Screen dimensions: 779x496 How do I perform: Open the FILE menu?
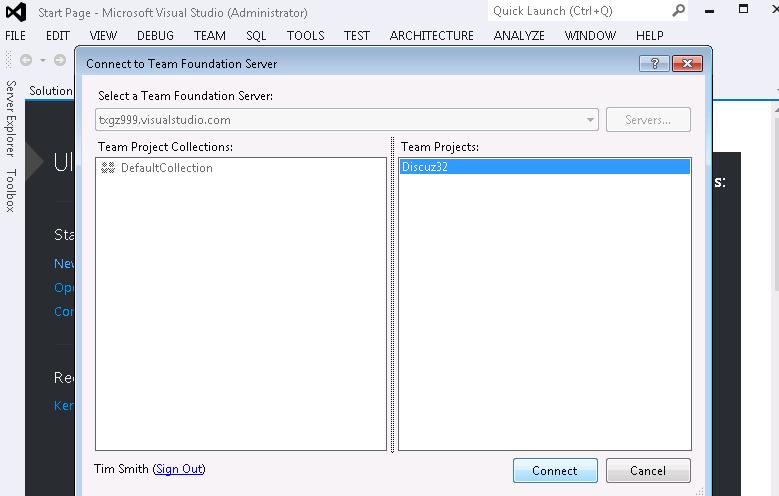15,36
